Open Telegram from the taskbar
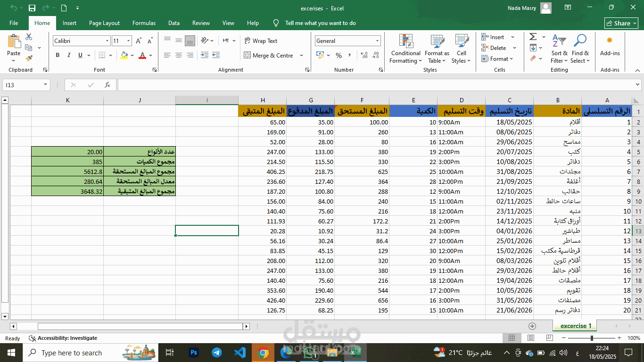644x362 pixels. (x=217, y=353)
